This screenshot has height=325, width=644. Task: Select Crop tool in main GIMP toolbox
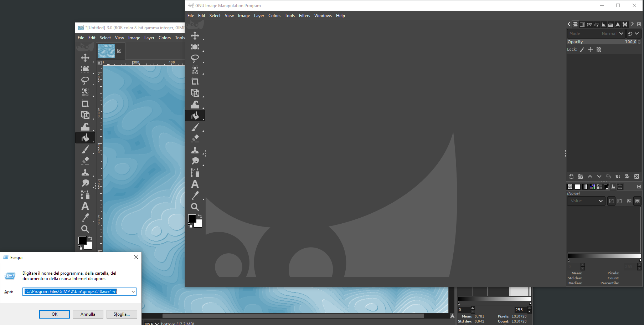click(195, 81)
